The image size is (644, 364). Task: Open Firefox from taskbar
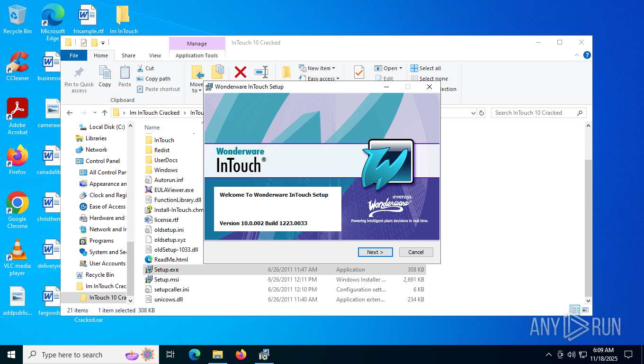241,355
